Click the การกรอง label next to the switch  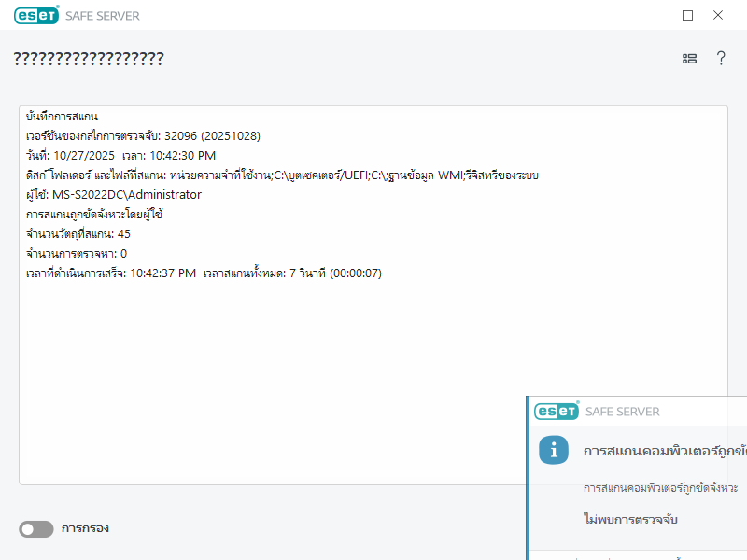[85, 528]
